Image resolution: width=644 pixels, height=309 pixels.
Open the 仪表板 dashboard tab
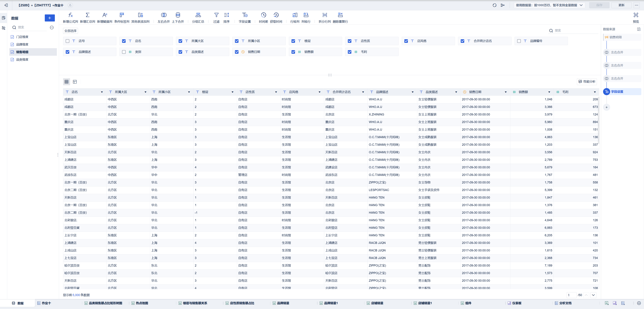click(517, 303)
